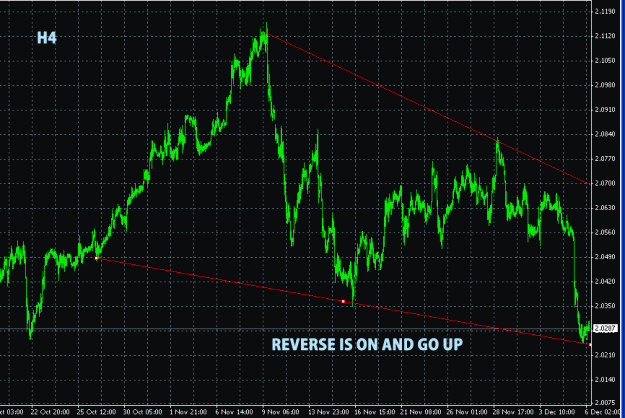Screen dimensions: 625x418
Task: Click the '30 Oct 05:00' time axis label
Action: [143, 412]
